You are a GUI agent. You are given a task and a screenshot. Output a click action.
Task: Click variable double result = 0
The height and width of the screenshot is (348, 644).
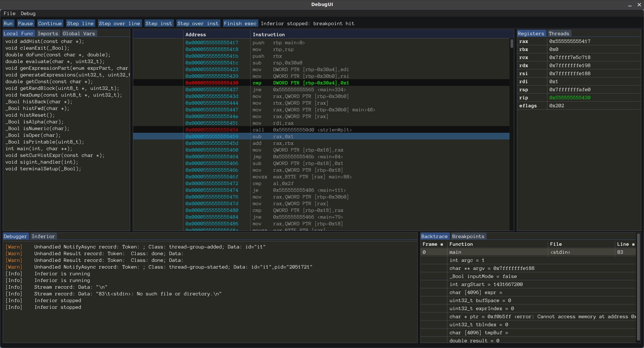(474, 341)
